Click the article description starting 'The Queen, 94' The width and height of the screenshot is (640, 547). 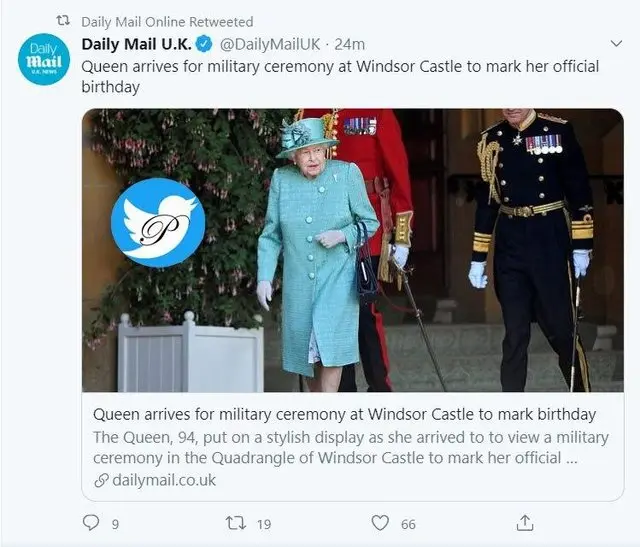tap(350, 447)
